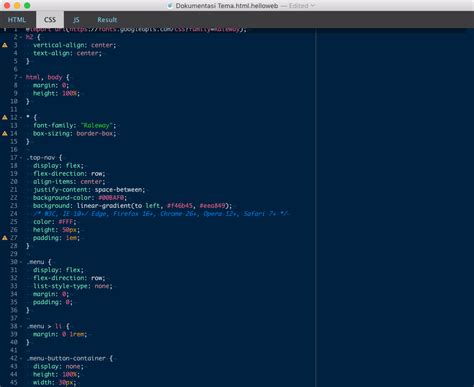Click justify-content: space-between line
Viewport: 474px width, 387px height.
[89, 190]
